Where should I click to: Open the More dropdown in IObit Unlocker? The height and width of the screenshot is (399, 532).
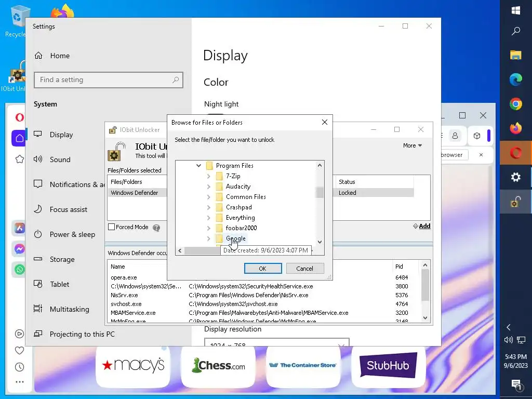click(x=412, y=145)
